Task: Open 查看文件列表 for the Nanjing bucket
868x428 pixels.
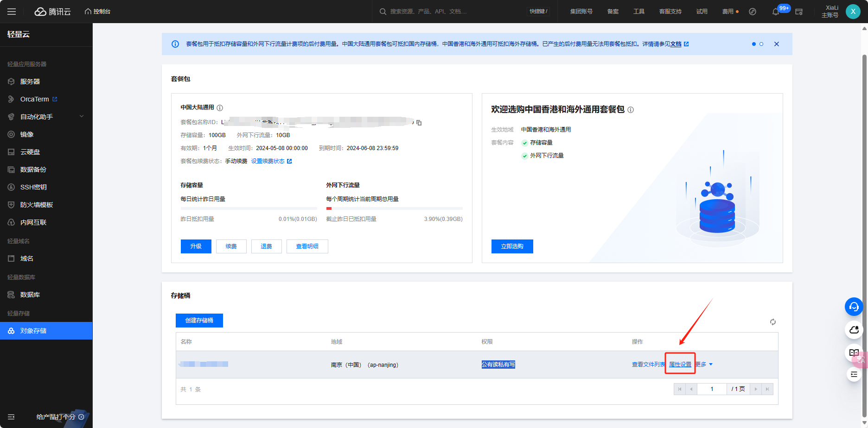Action: click(x=648, y=365)
